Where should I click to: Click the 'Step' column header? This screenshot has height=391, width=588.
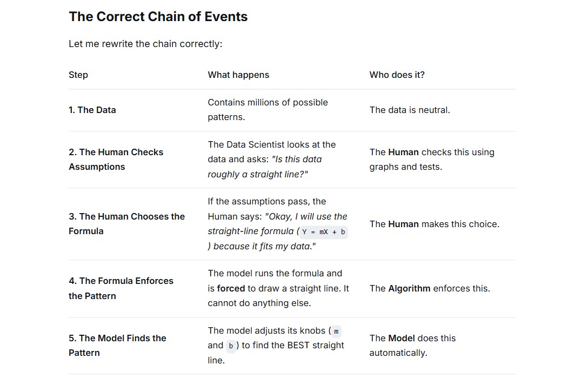(78, 75)
